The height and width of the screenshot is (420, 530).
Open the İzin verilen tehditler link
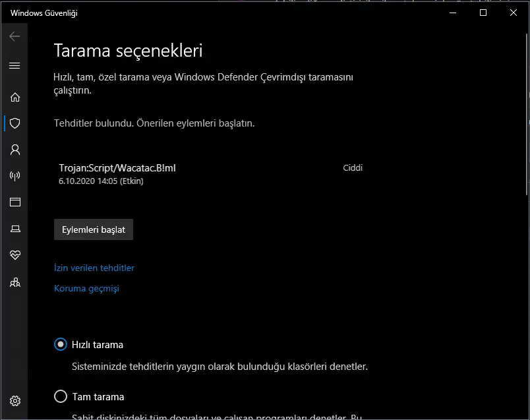[94, 268]
